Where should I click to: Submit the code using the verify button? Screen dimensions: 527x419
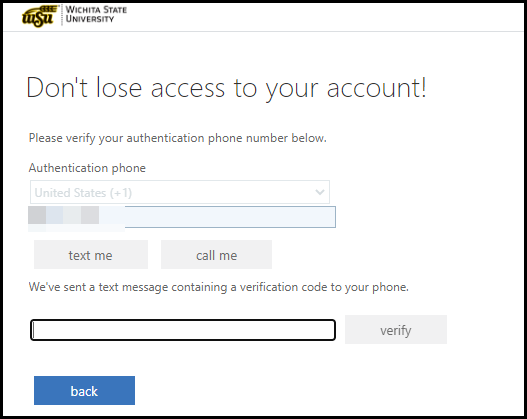point(396,329)
